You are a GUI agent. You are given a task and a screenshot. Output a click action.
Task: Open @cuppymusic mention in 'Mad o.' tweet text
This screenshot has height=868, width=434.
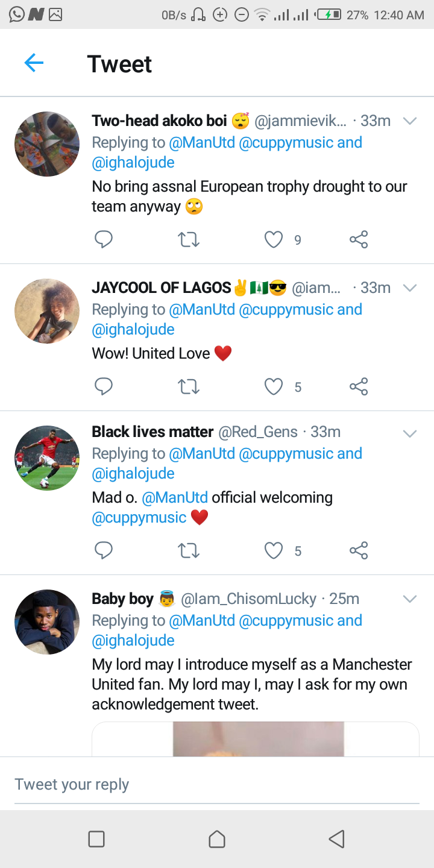click(x=139, y=518)
